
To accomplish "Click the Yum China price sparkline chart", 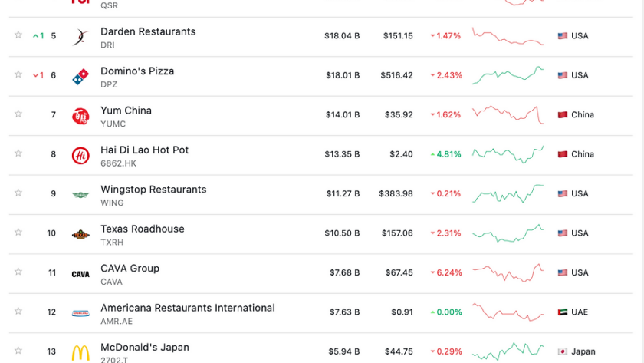I will pyautogui.click(x=508, y=114).
